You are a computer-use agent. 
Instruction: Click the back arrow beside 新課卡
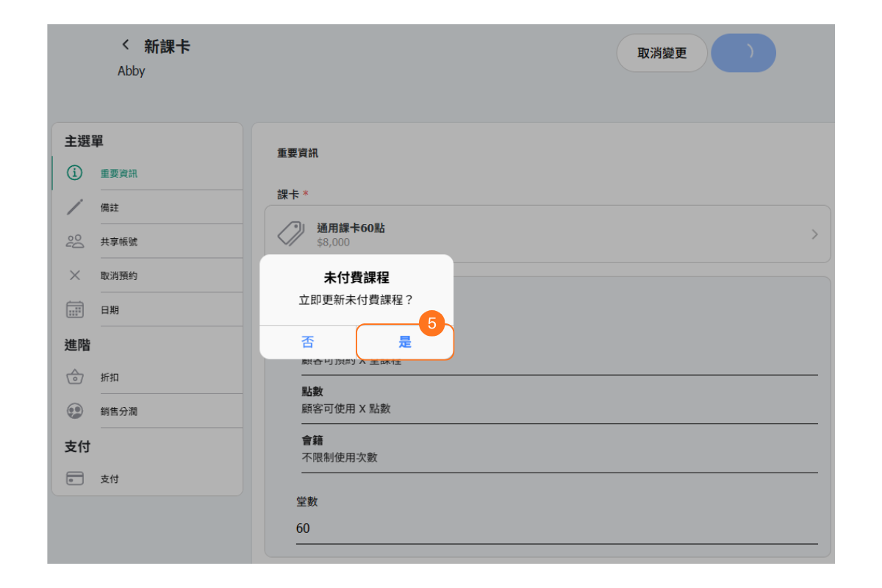pyautogui.click(x=126, y=46)
